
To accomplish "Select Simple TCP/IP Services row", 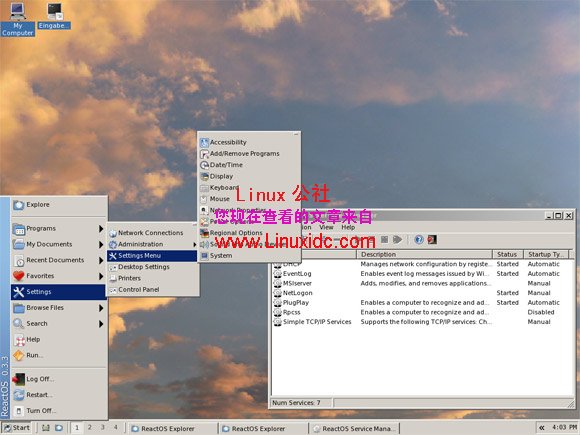I will tap(423, 322).
